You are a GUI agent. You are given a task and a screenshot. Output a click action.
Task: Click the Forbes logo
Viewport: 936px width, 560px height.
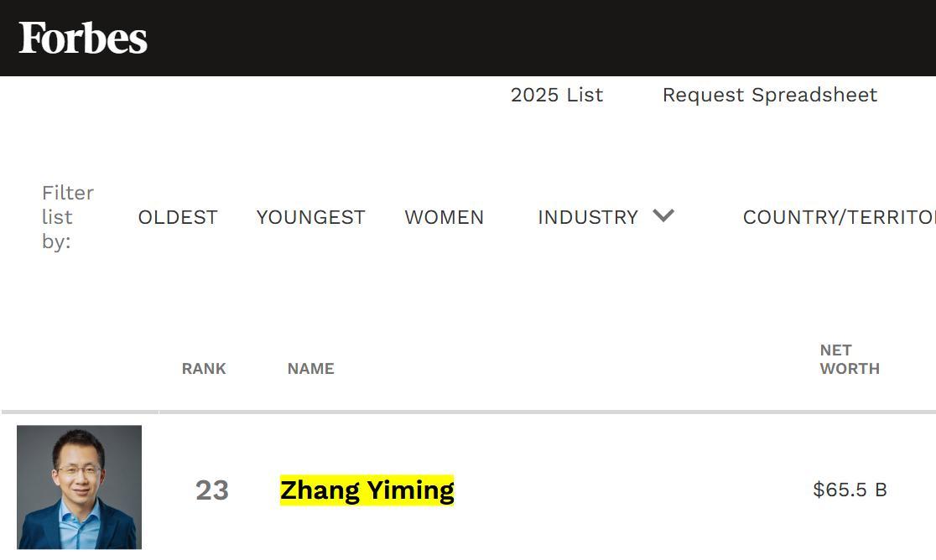[83, 38]
